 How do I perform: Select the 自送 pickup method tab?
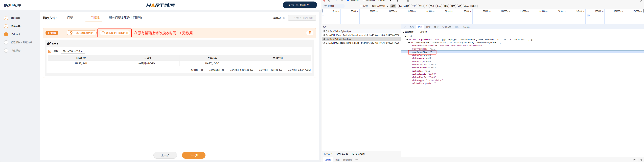(70, 18)
